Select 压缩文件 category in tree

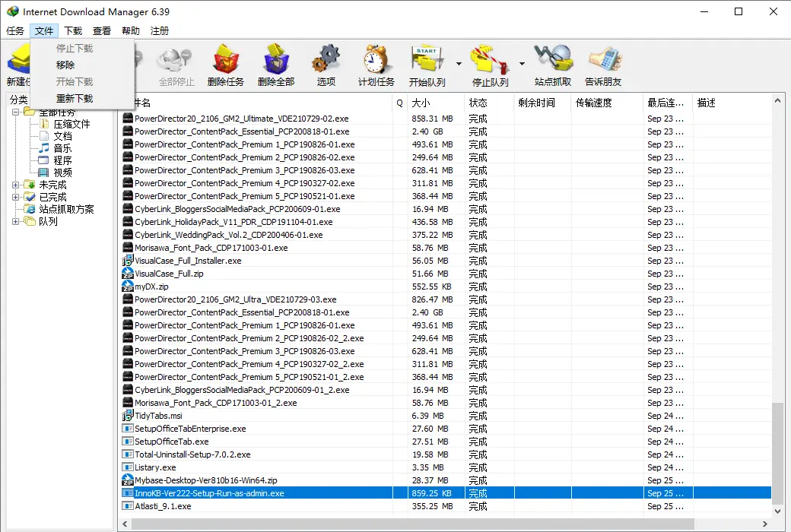point(71,124)
